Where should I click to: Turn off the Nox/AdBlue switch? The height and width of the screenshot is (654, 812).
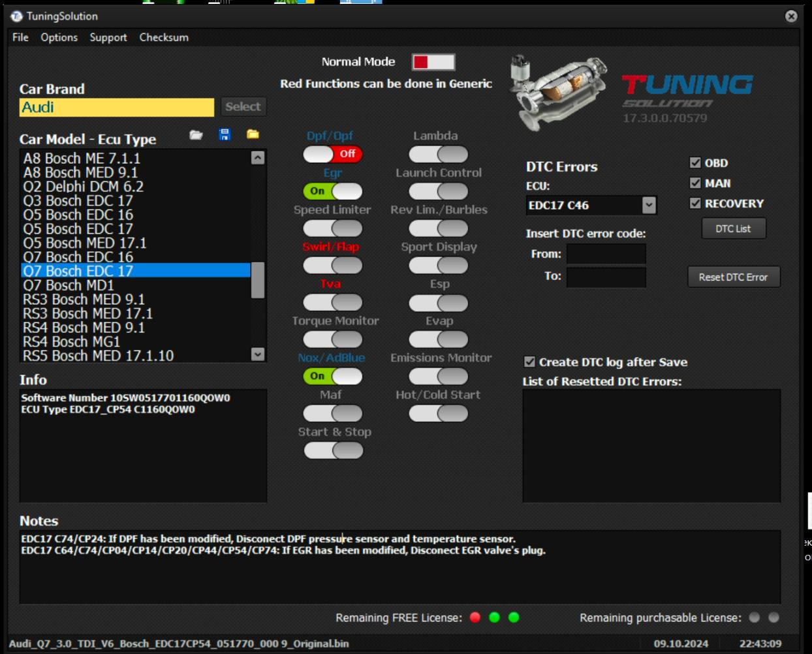(x=333, y=377)
